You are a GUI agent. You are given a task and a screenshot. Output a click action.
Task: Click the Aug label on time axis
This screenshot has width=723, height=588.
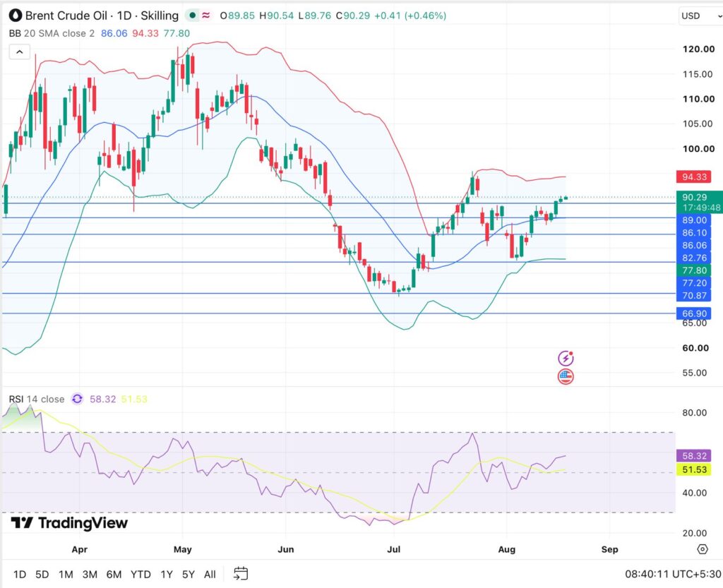[507, 549]
